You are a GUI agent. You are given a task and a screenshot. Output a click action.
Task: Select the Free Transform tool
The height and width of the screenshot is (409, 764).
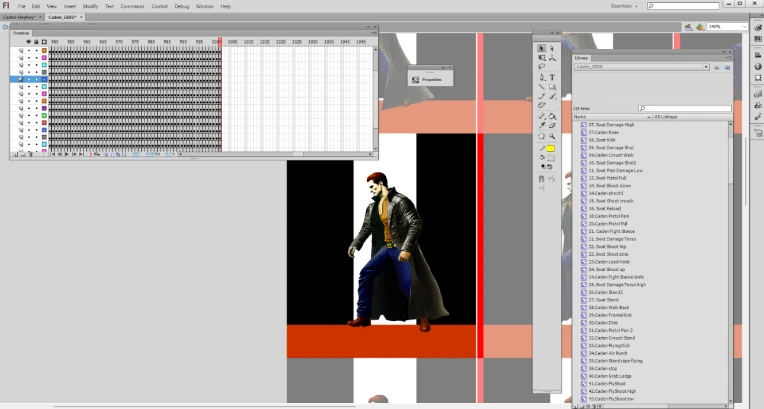(x=541, y=58)
